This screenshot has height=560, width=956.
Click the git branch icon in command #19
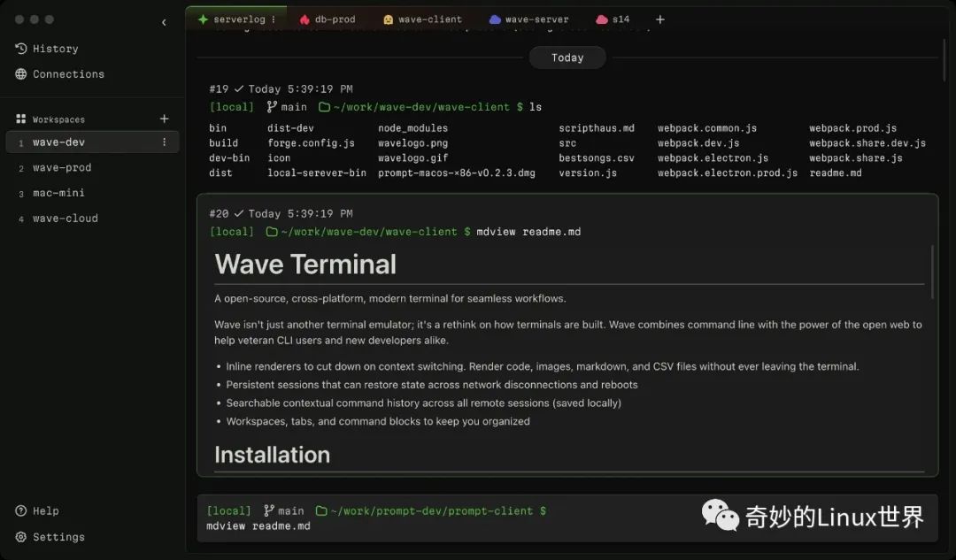(272, 107)
